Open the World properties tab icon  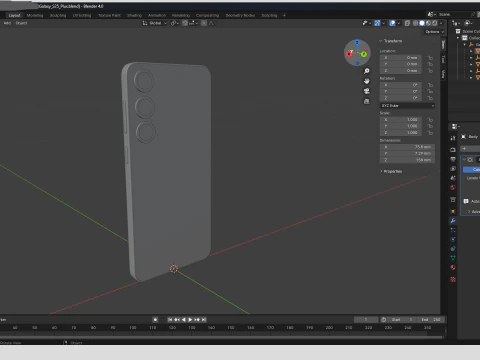(453, 187)
